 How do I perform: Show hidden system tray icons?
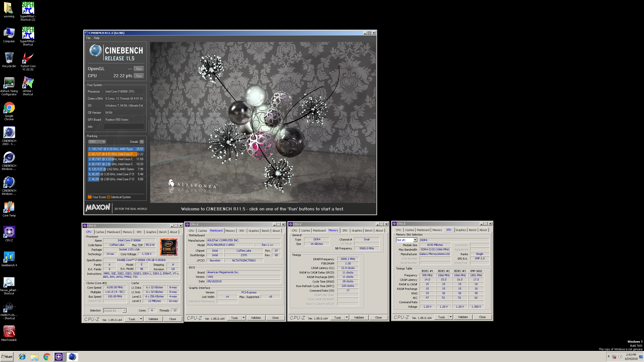pyautogui.click(x=609, y=356)
